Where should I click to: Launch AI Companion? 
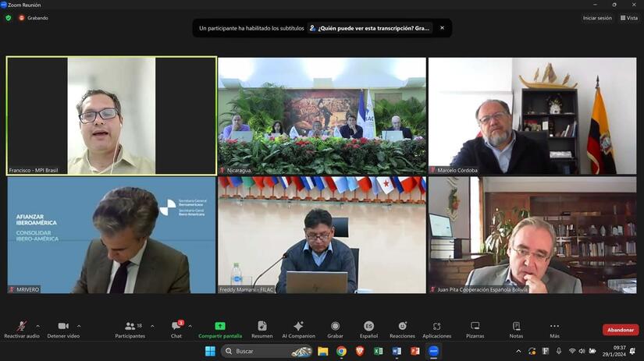coord(298,327)
